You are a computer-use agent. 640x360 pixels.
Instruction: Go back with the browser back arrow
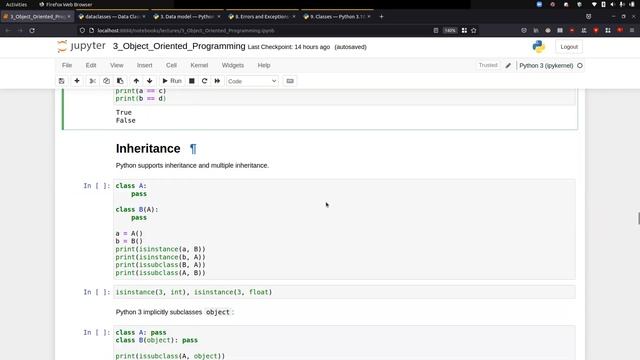pos(8,31)
